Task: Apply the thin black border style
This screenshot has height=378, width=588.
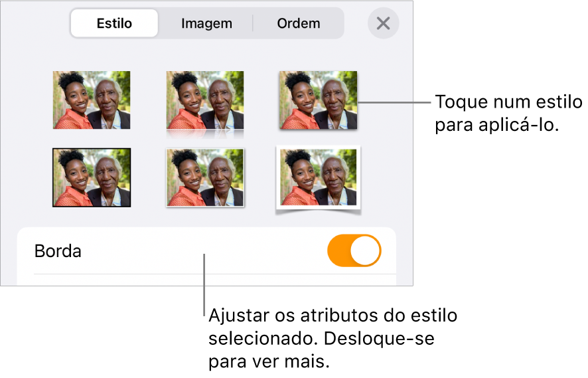Action: 92,177
